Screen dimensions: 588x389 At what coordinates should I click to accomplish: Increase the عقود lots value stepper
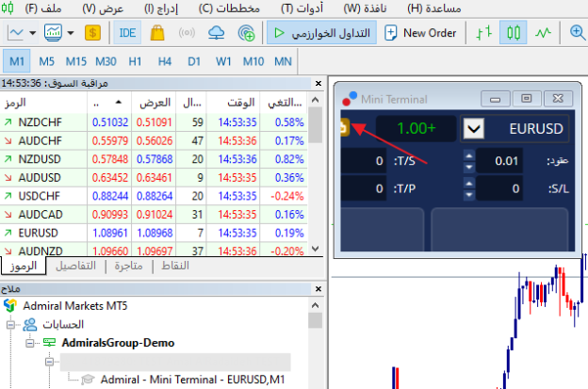click(468, 155)
